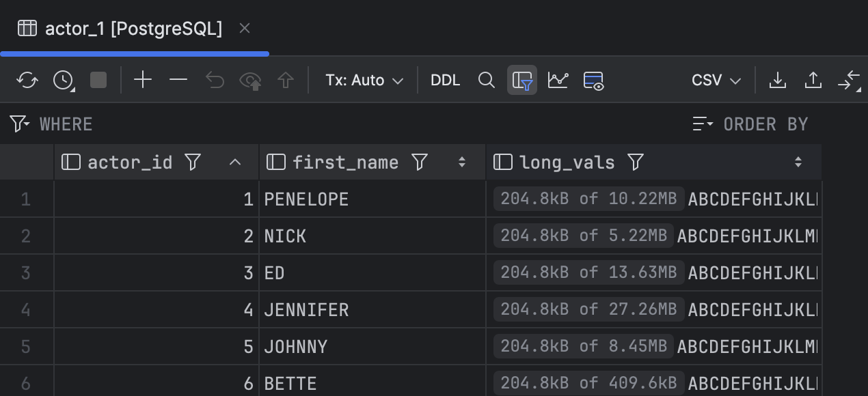Close the actor_1 tab
The height and width of the screenshot is (396, 868).
(245, 28)
